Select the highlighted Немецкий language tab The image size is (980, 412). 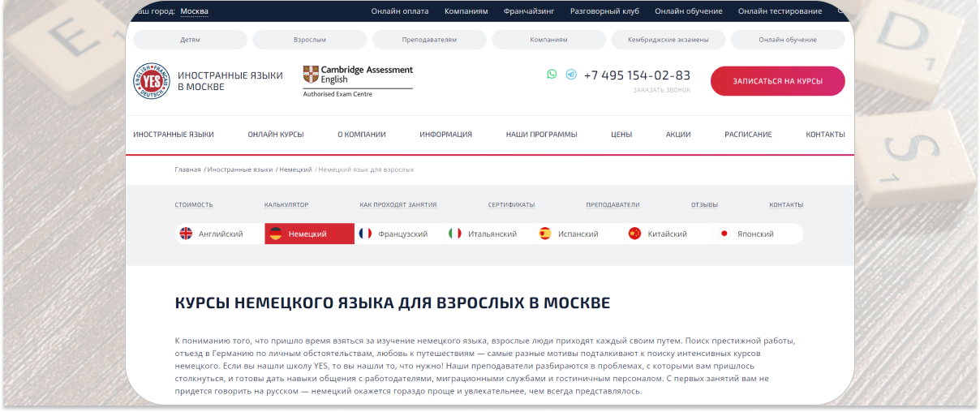309,234
